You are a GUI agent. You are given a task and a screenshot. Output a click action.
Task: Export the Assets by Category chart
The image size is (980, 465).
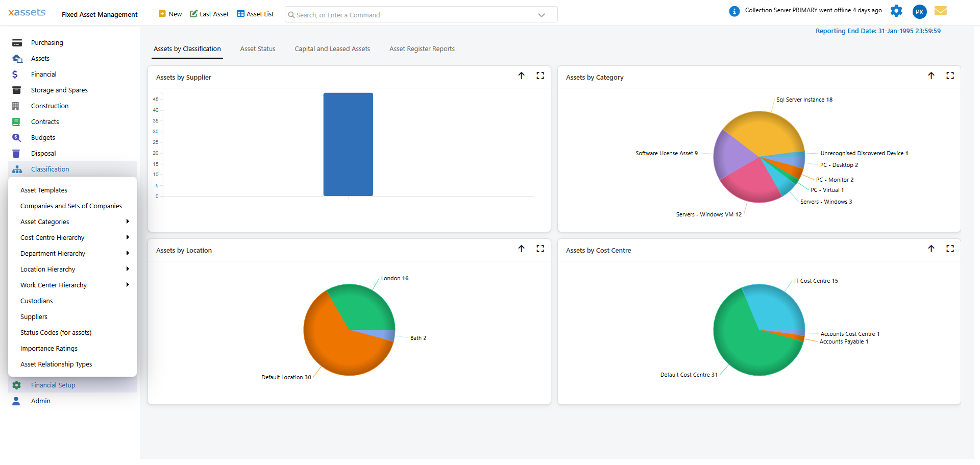point(932,76)
